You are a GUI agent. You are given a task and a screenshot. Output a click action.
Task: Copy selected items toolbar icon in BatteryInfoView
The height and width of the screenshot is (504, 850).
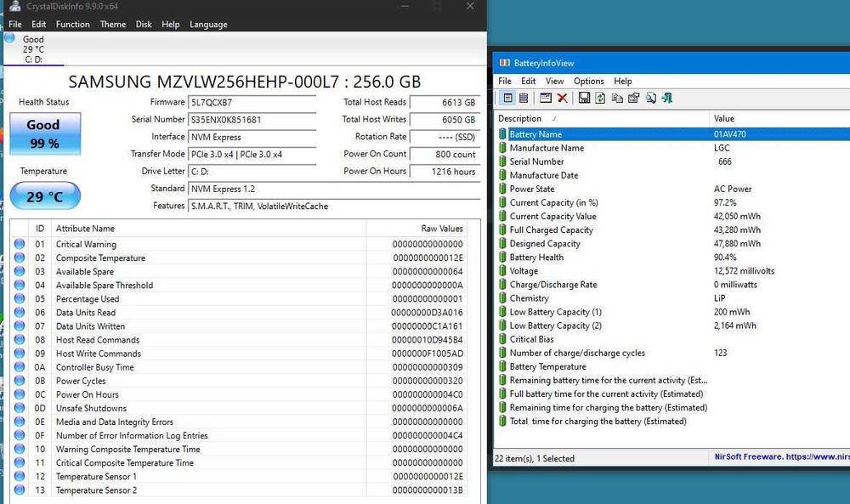[x=617, y=98]
